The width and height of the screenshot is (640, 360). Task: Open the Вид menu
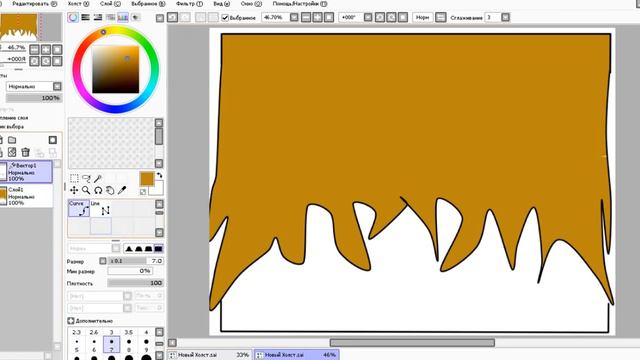click(221, 4)
